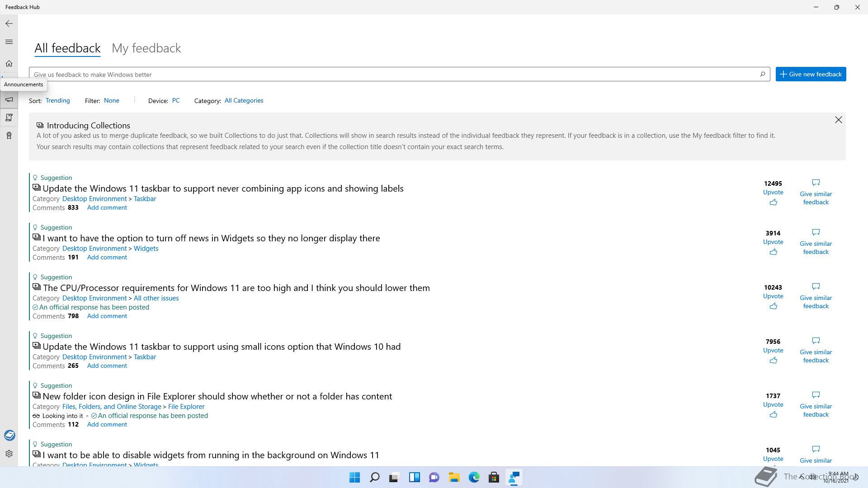Open Achievements icon in the sidebar

click(9, 136)
